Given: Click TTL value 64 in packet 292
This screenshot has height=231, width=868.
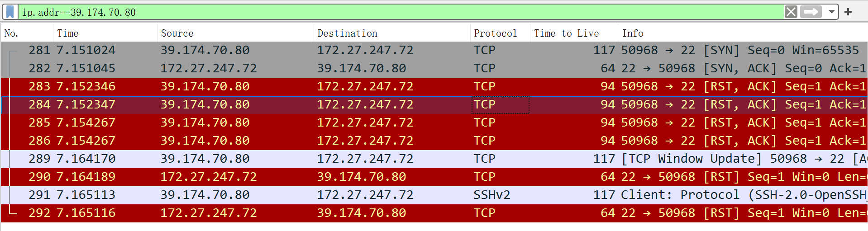Looking at the screenshot, I should 608,213.
